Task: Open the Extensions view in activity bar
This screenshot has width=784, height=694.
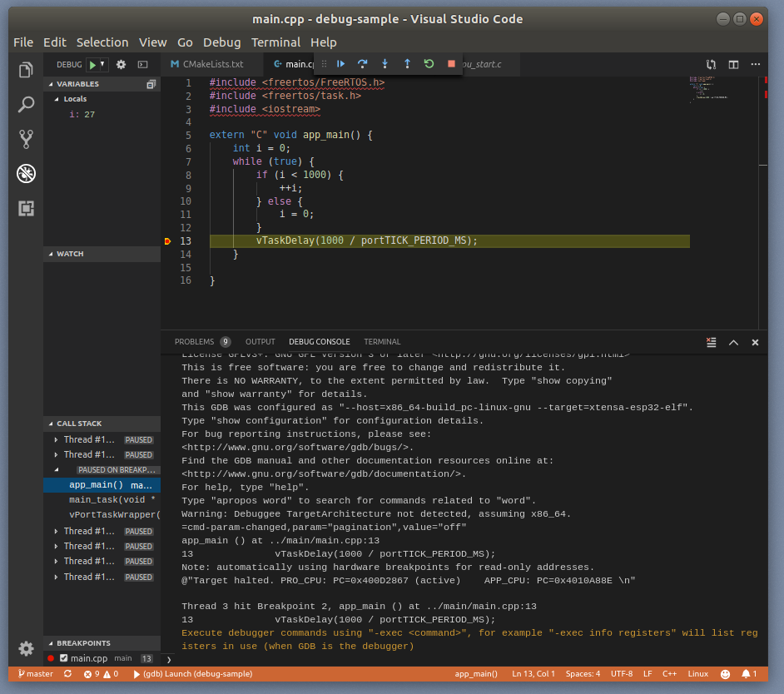Action: (26, 208)
